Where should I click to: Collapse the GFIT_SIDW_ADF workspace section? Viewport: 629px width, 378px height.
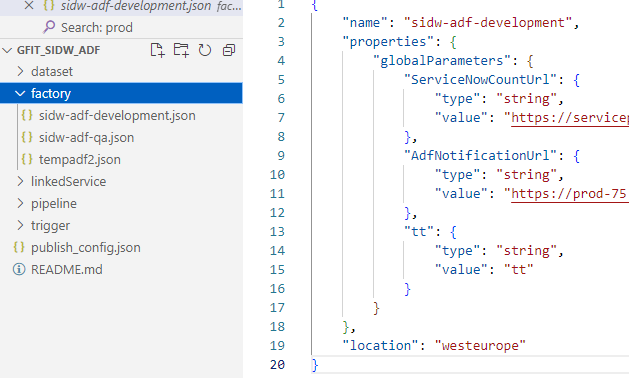click(7, 50)
